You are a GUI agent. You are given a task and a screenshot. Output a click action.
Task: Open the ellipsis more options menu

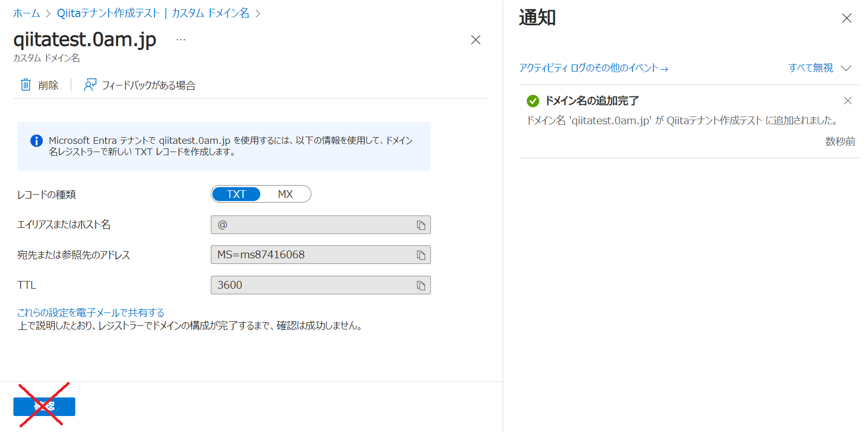[181, 40]
